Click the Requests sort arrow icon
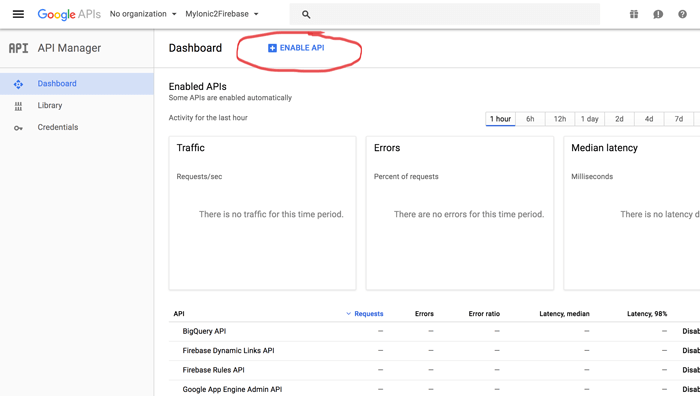This screenshot has height=396, width=700. [x=349, y=314]
